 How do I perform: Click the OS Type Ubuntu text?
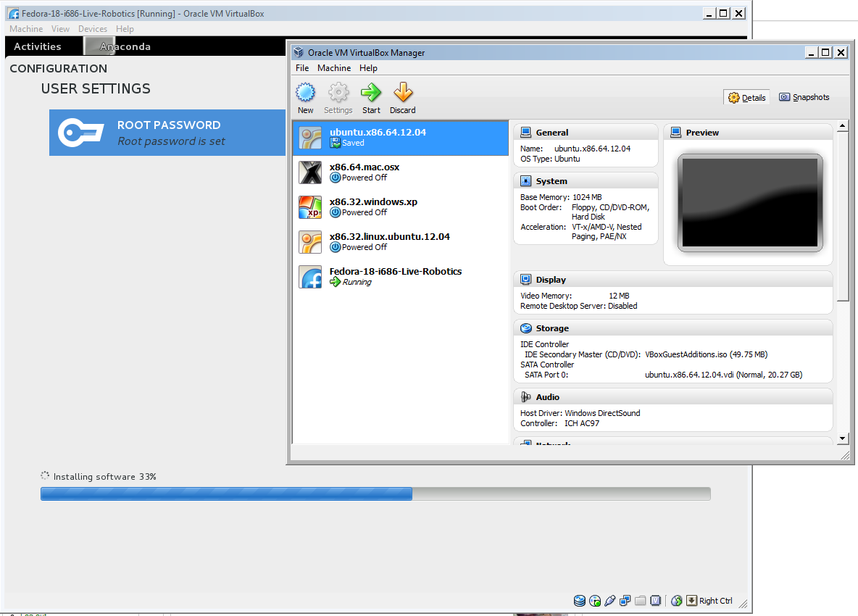point(550,159)
